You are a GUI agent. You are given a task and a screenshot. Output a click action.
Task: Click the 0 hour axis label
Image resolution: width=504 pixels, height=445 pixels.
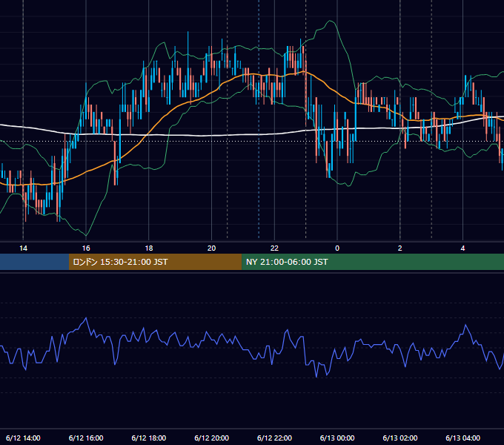pos(337,248)
